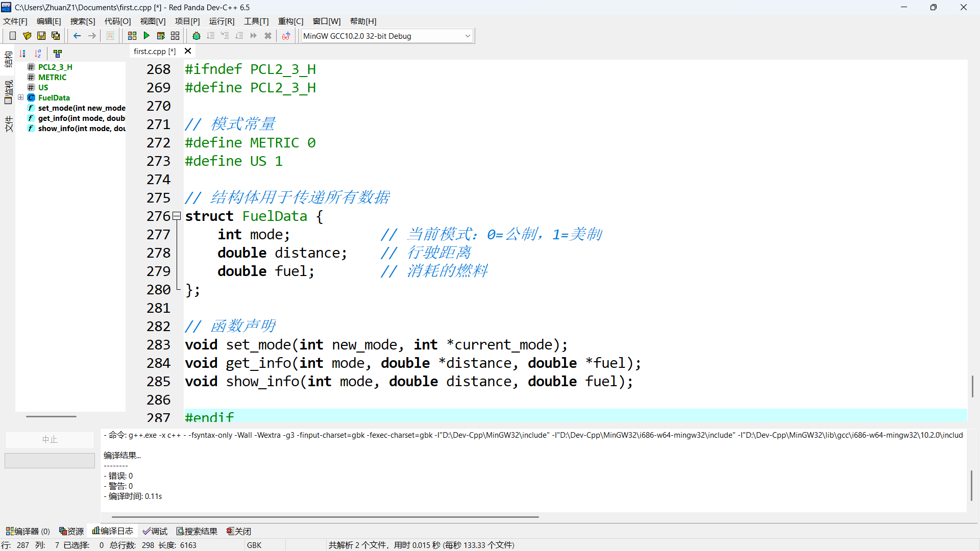The image size is (980, 551).
Task: Click the 关闭 button in bottom panel
Action: pyautogui.click(x=239, y=531)
